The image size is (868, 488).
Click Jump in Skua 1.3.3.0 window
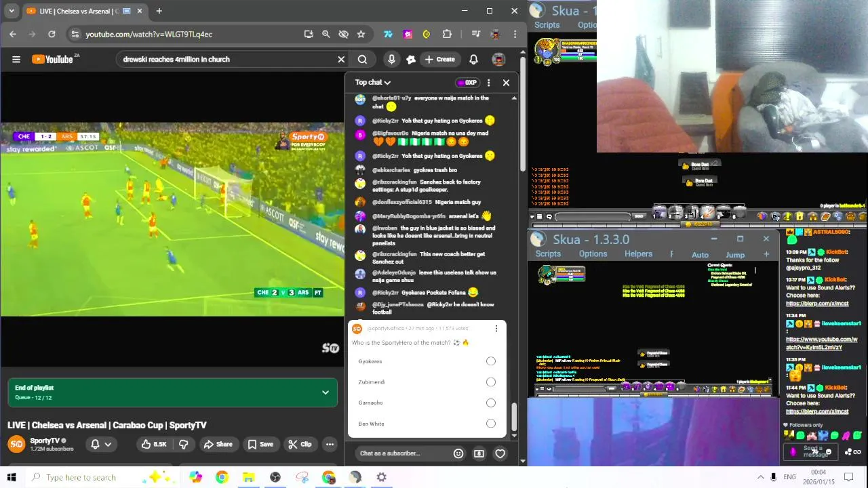[735, 255]
